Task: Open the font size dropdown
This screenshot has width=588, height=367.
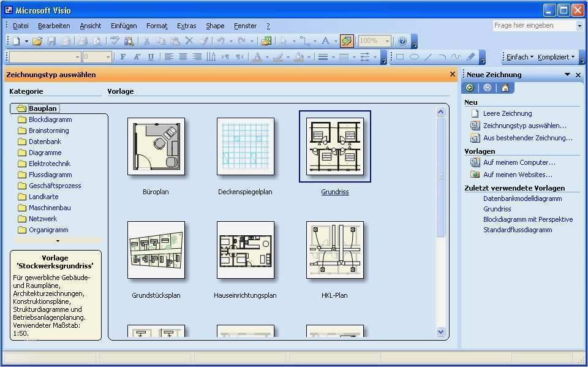Action: (x=108, y=57)
